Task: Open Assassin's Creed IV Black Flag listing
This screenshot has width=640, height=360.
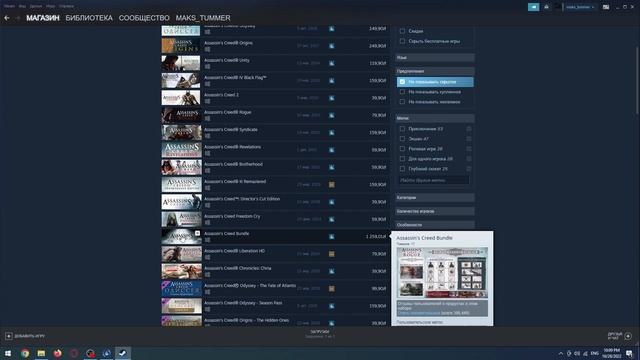Action: [x=275, y=81]
